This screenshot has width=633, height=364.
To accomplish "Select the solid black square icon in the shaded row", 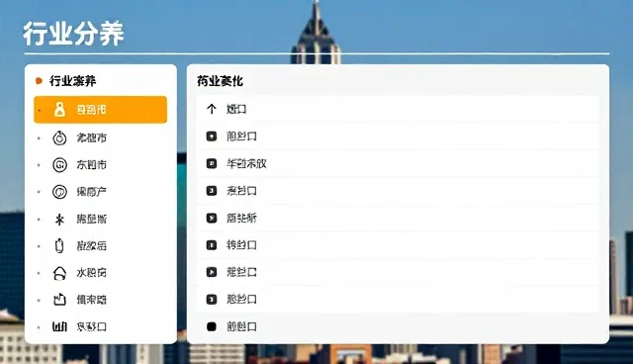I will [x=212, y=326].
